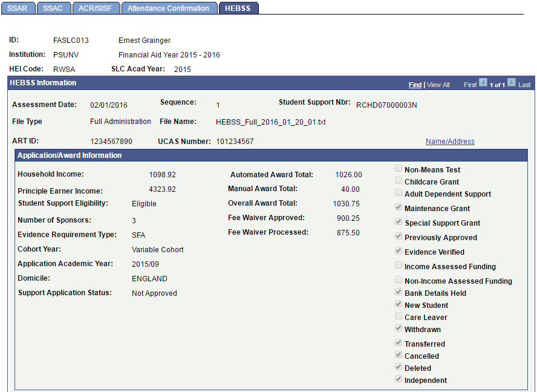Screen dimensions: 537x392
Task: Toggle the Independent checkbox
Action: pos(399,379)
